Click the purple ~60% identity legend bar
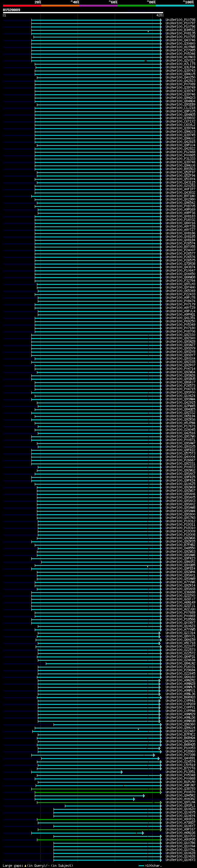Image resolution: width=197 pixels, height=868 pixels. pos(99,6)
